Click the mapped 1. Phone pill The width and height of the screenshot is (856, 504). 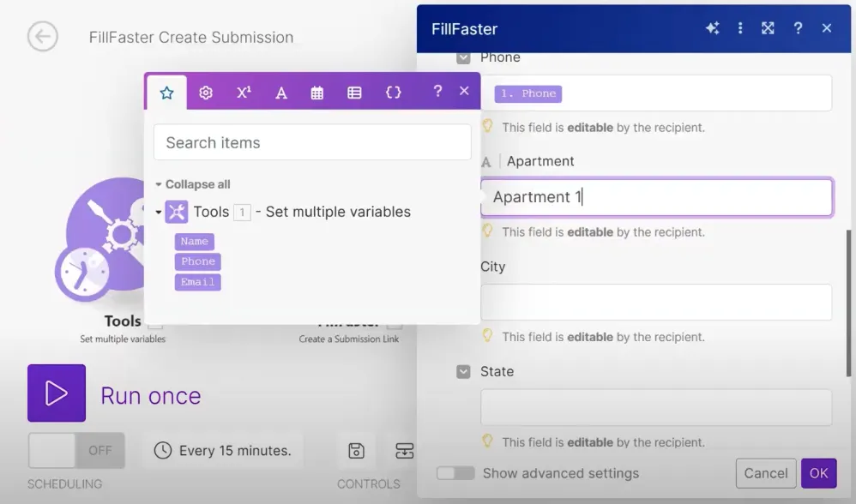pyautogui.click(x=527, y=93)
